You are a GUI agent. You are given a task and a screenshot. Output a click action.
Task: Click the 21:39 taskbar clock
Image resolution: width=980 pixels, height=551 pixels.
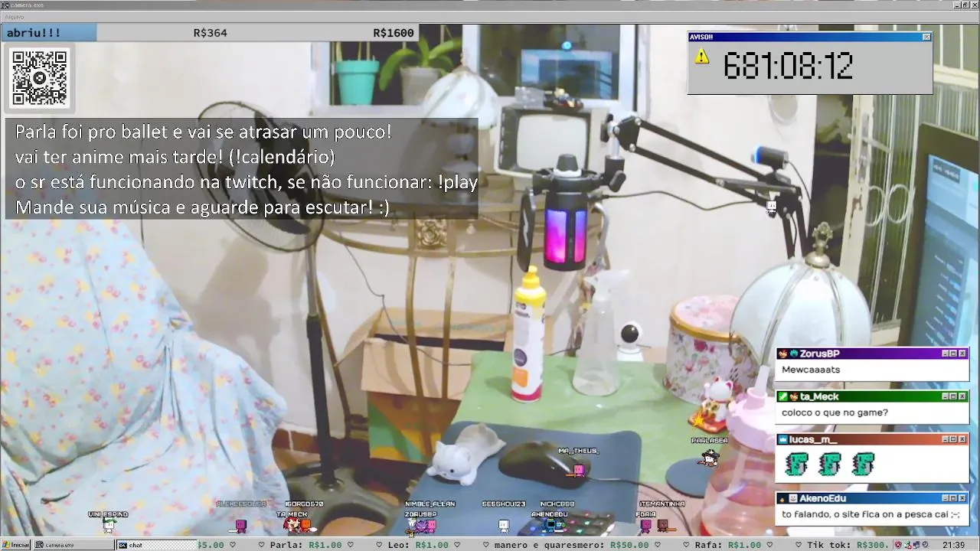point(953,545)
